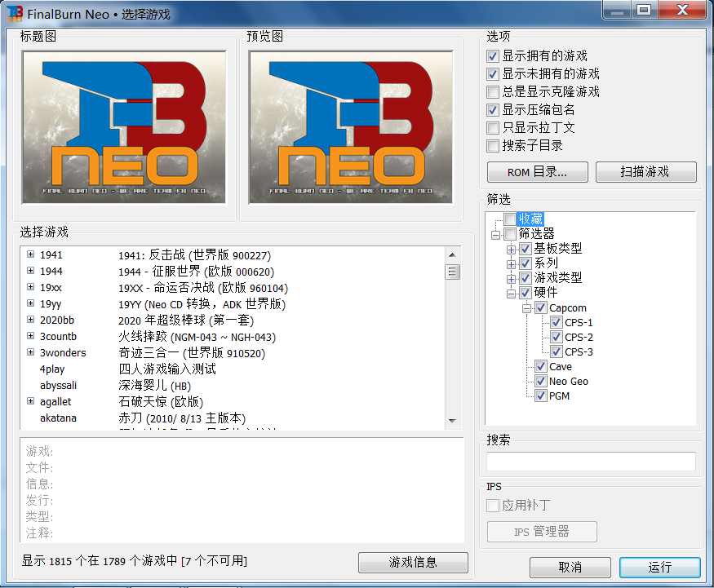The height and width of the screenshot is (588, 714).
Task: Expand the 3wonders game clones
Action: [x=30, y=351]
